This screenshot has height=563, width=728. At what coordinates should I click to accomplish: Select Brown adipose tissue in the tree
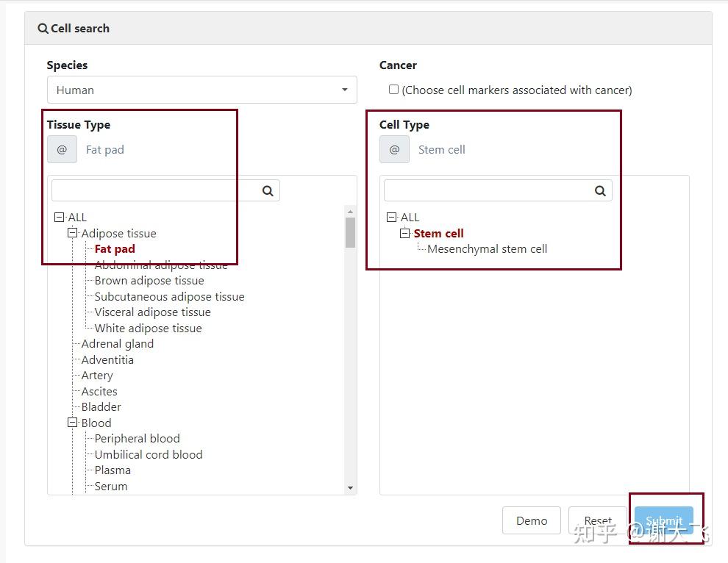pyautogui.click(x=149, y=281)
